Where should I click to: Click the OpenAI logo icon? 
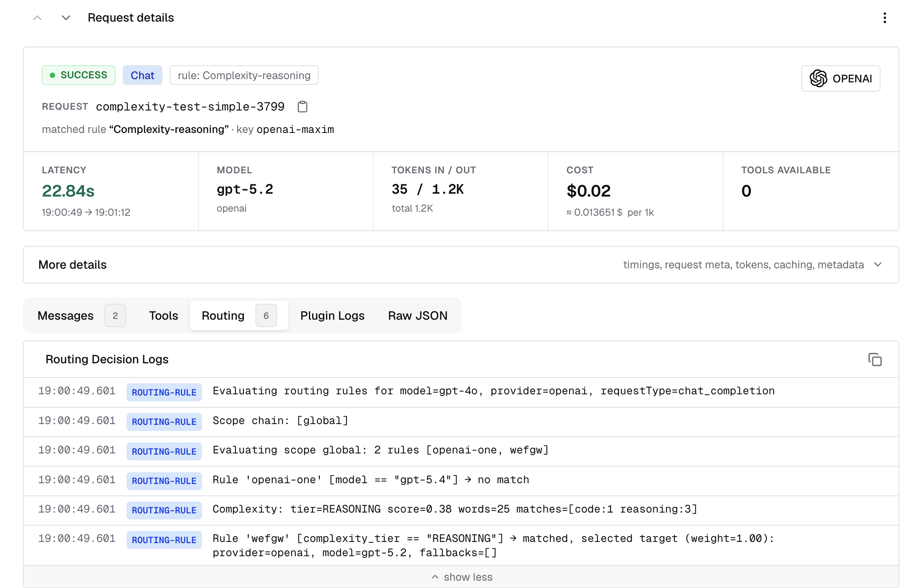818,78
